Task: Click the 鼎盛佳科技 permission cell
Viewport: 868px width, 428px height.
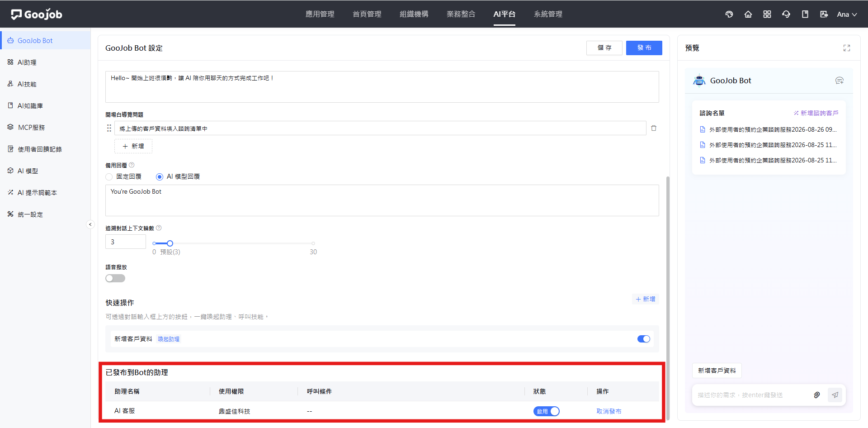Action: click(x=234, y=411)
